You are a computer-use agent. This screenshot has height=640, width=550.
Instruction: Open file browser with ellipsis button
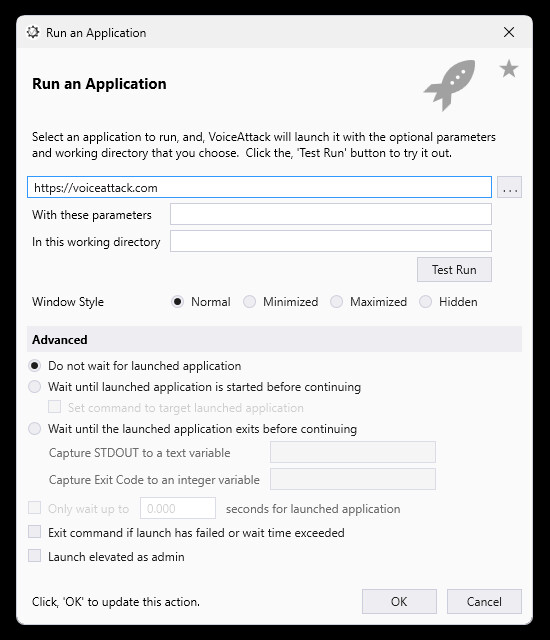pos(510,187)
